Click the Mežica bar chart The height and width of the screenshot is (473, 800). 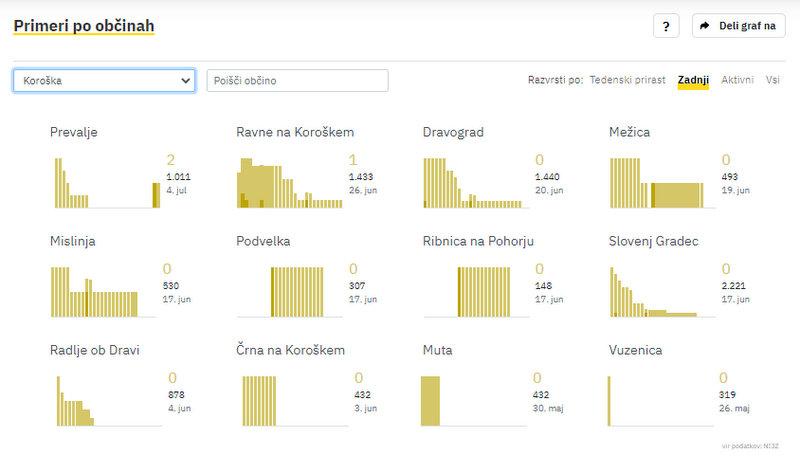click(662, 182)
